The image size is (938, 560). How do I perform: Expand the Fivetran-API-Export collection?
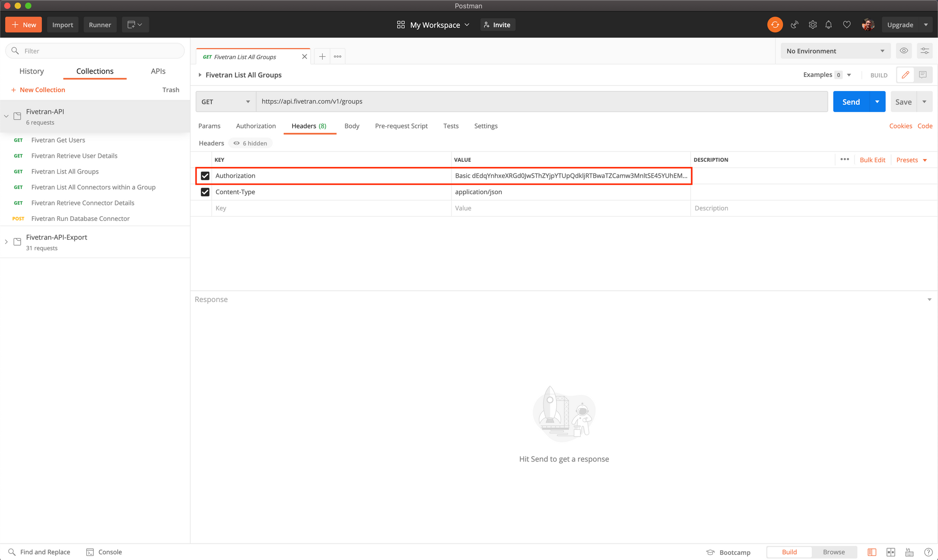pos(6,242)
